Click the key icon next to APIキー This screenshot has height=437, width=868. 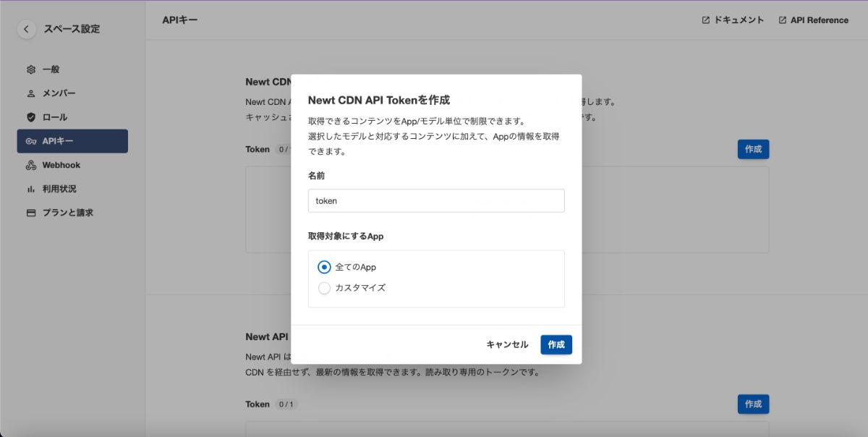[x=31, y=141]
